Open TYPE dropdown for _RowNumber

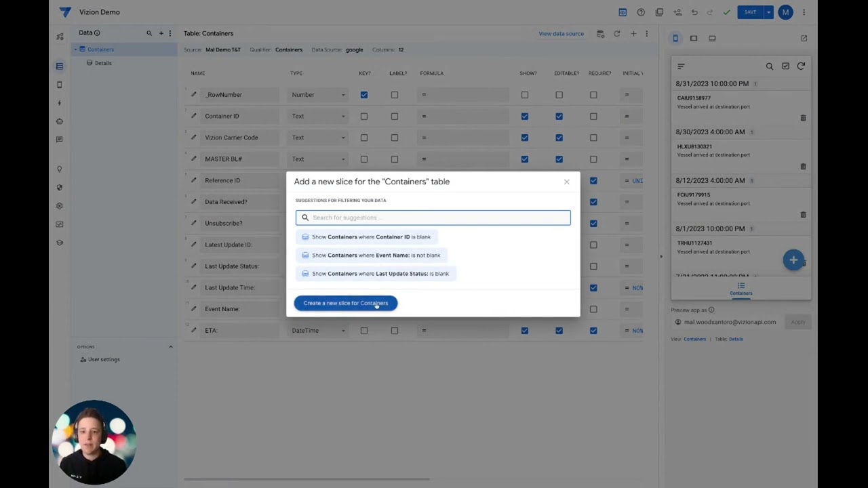point(318,95)
